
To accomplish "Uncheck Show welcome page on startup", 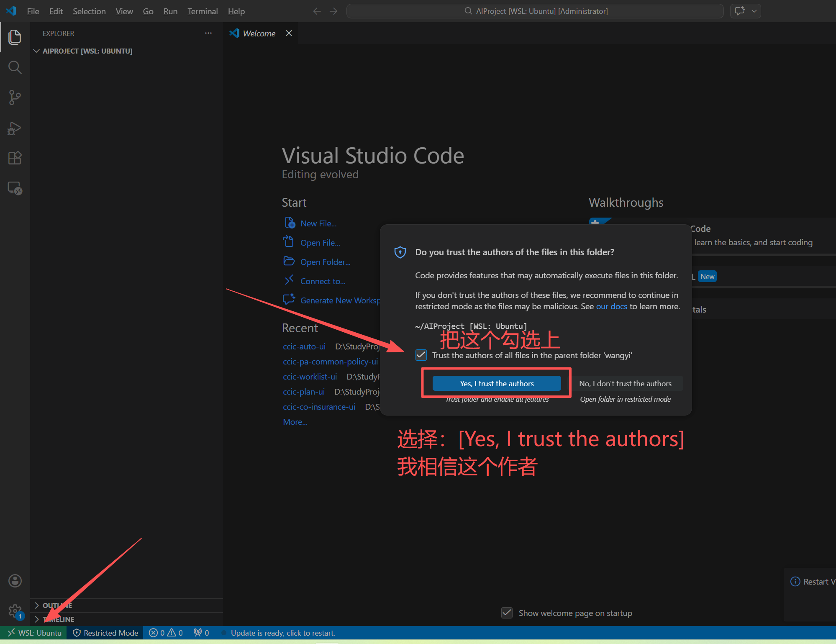I will click(x=507, y=613).
